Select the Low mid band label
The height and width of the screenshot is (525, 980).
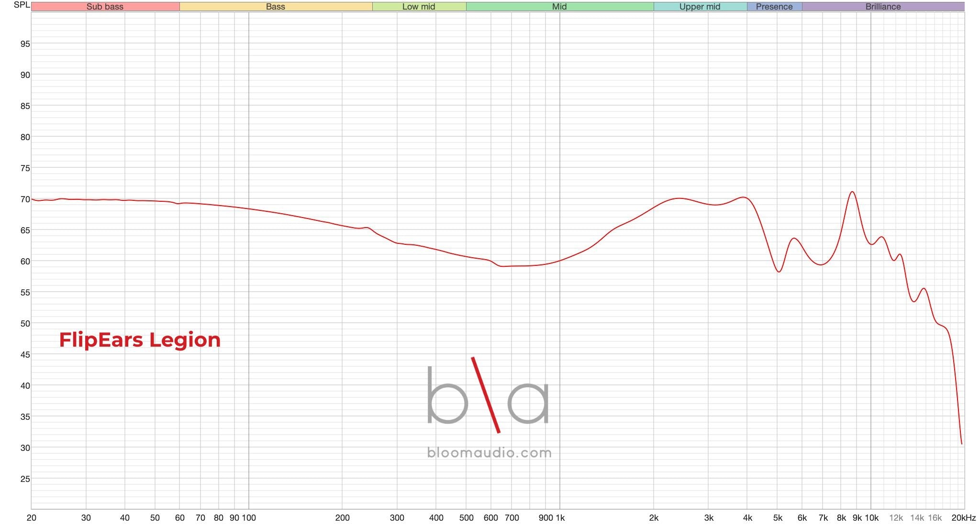[x=419, y=7]
